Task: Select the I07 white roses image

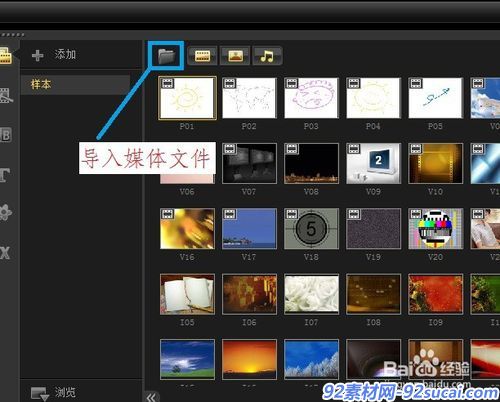Action: coord(311,294)
